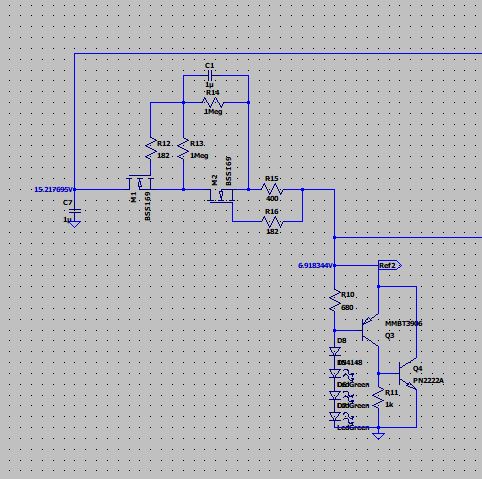This screenshot has height=479, width=482.
Task: Click the R11 designator label
Action: pos(392,393)
